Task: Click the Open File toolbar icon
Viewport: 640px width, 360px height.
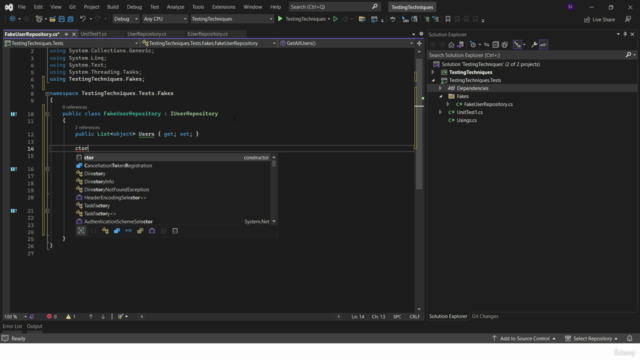Action: pyautogui.click(x=53, y=19)
